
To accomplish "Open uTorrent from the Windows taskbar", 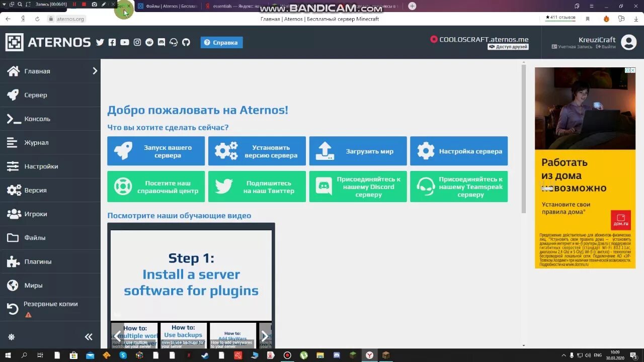I will [304, 355].
